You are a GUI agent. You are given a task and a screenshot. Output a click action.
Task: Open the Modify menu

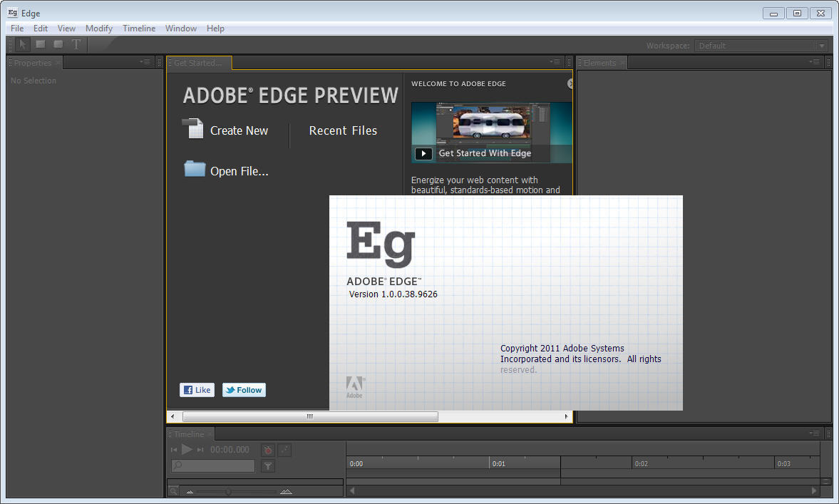[99, 29]
